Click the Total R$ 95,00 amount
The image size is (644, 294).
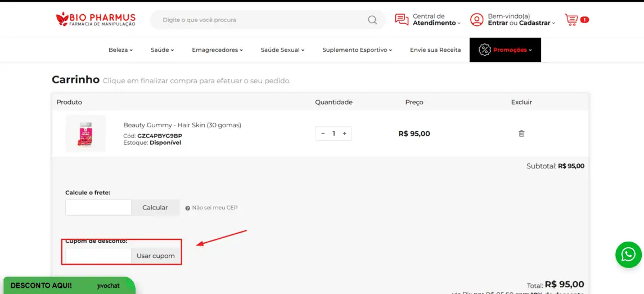click(x=564, y=284)
